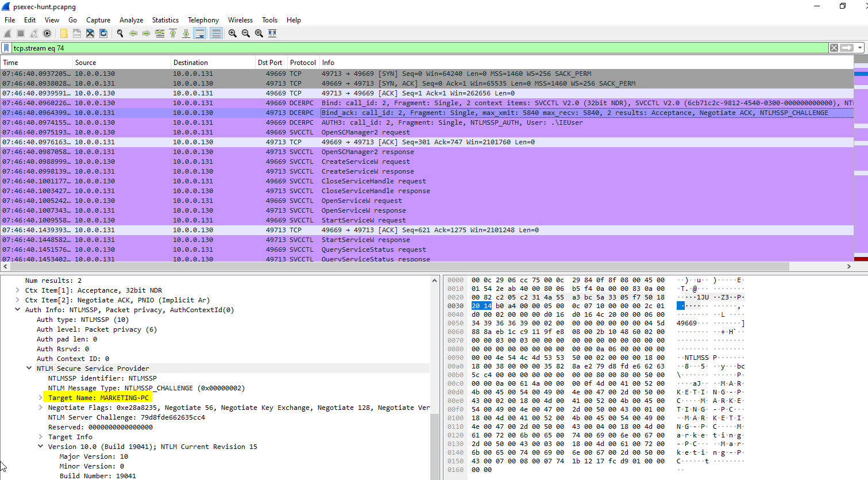Expand Ctx Item[1] Acceptance node
Image resolution: width=868 pixels, height=480 pixels.
(x=18, y=290)
